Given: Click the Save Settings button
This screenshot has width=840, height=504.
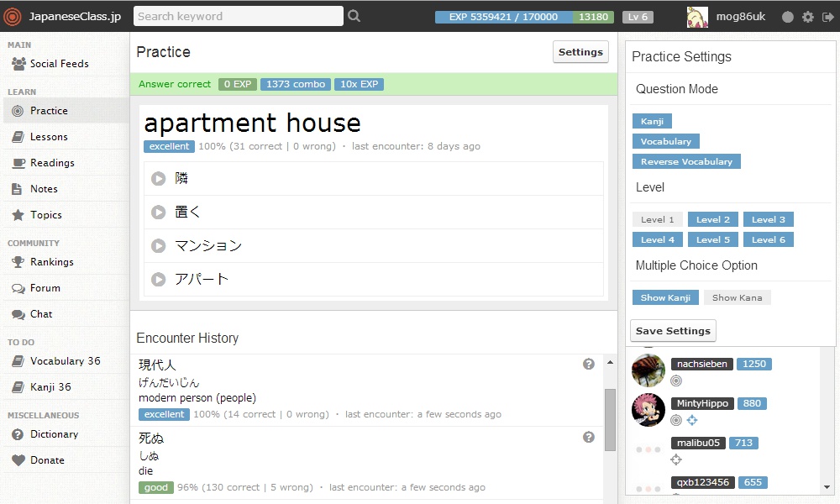Looking at the screenshot, I should click(x=673, y=331).
